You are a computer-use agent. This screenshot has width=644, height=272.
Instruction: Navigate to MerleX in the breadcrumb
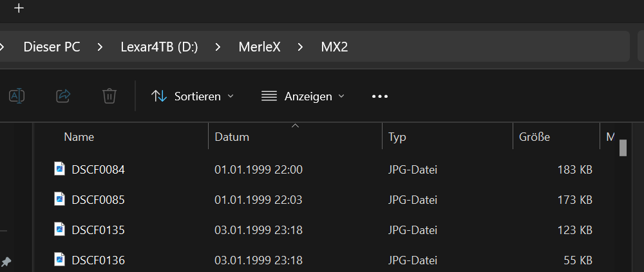point(260,46)
